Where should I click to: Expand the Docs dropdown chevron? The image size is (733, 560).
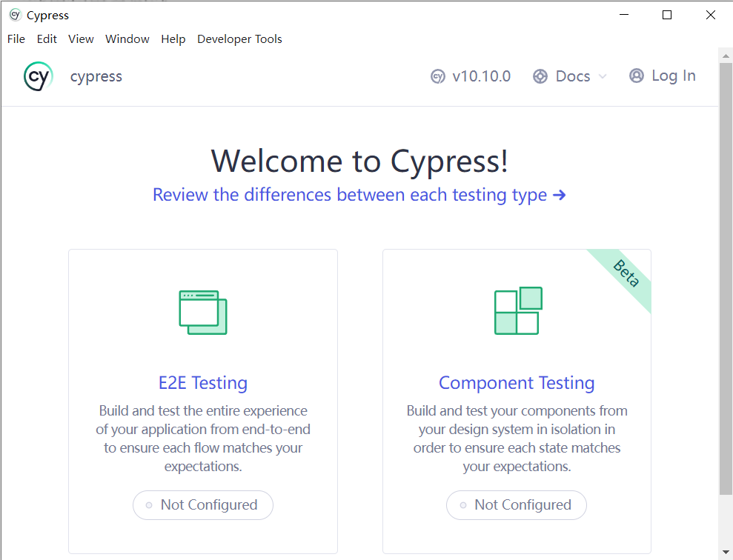click(603, 76)
